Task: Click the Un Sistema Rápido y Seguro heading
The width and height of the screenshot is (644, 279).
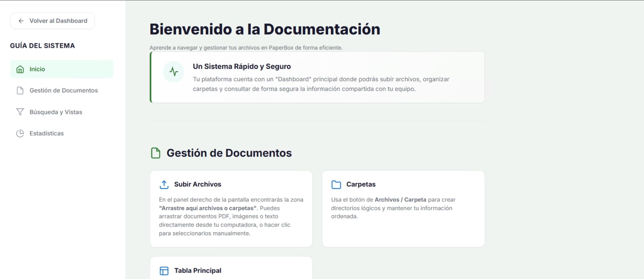Action: point(242,66)
